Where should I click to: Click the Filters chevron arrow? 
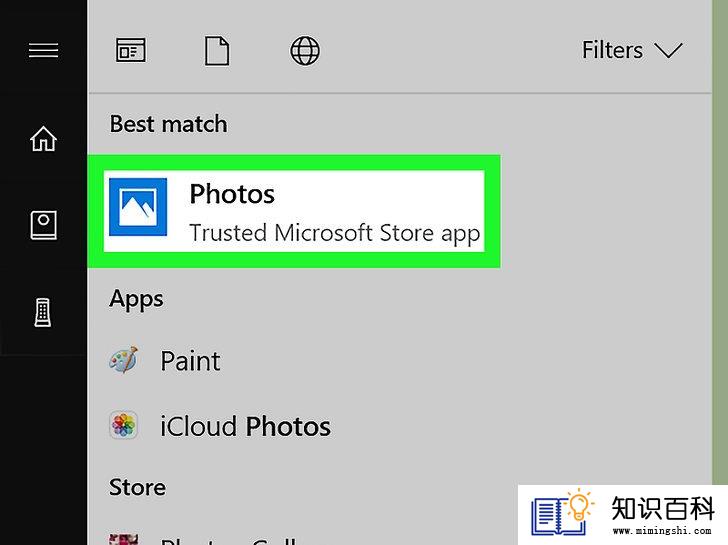[668, 50]
